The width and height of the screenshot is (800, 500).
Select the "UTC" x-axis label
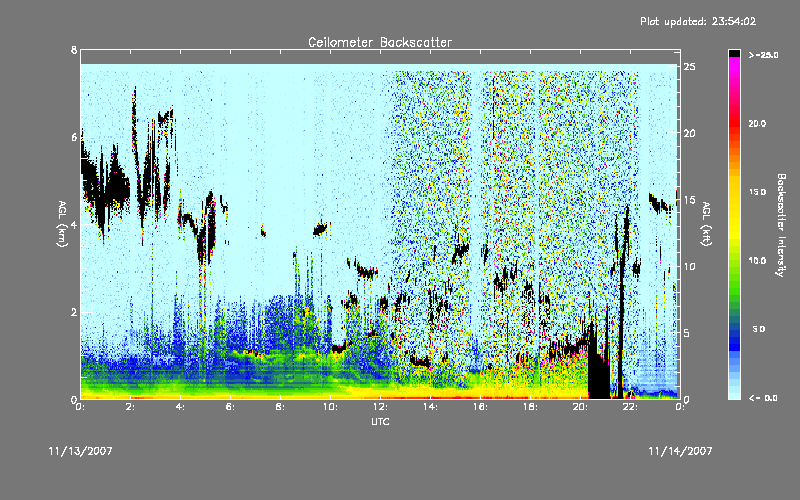(x=380, y=421)
